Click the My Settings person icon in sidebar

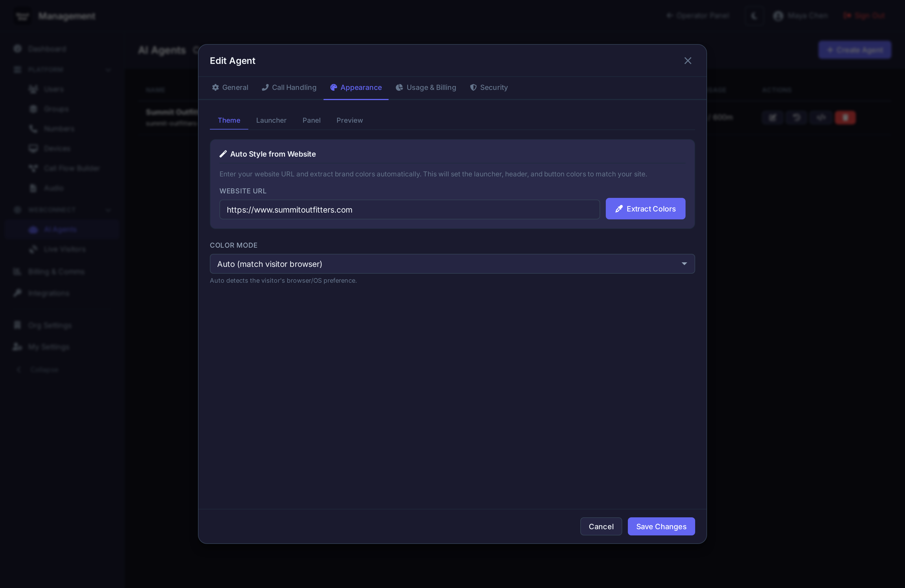pyautogui.click(x=18, y=347)
